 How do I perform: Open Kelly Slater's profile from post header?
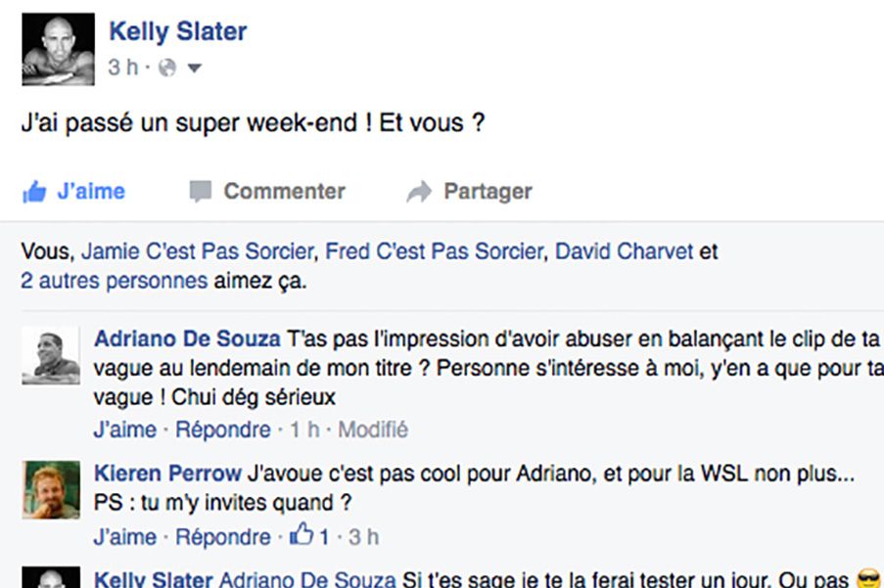(177, 31)
